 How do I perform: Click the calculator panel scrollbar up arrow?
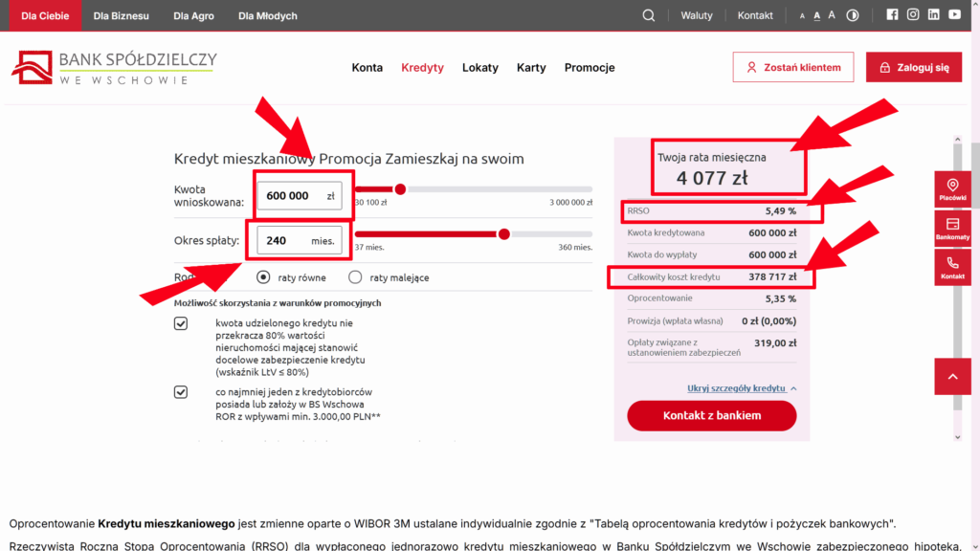click(x=957, y=140)
